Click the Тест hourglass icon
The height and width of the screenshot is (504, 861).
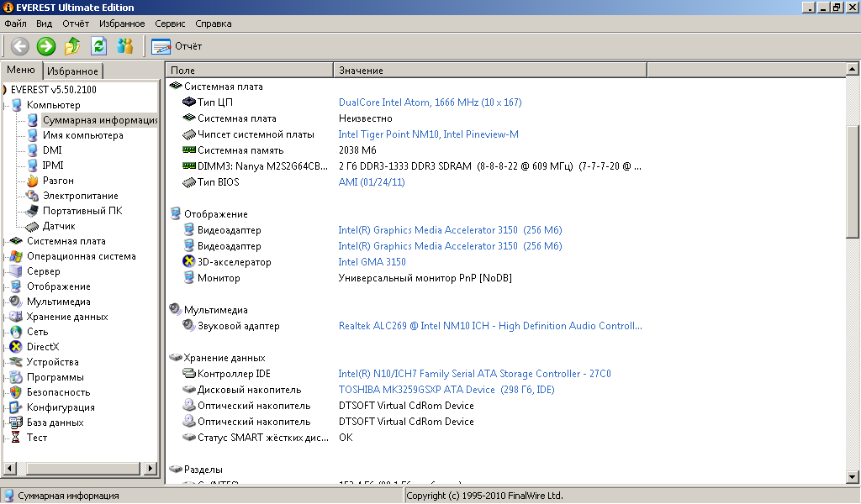(x=17, y=438)
